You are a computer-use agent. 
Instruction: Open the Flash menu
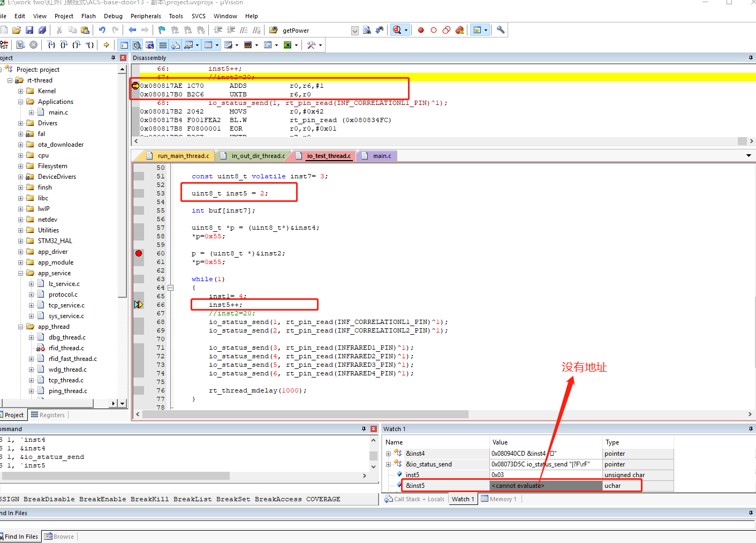click(88, 16)
